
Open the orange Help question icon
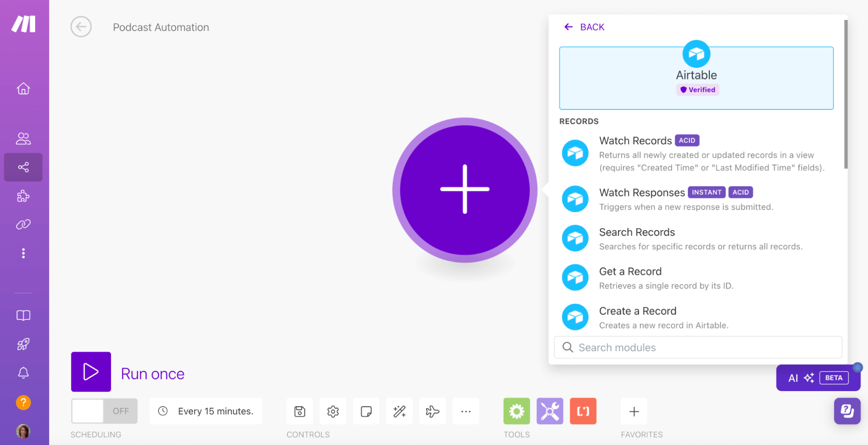(x=23, y=402)
